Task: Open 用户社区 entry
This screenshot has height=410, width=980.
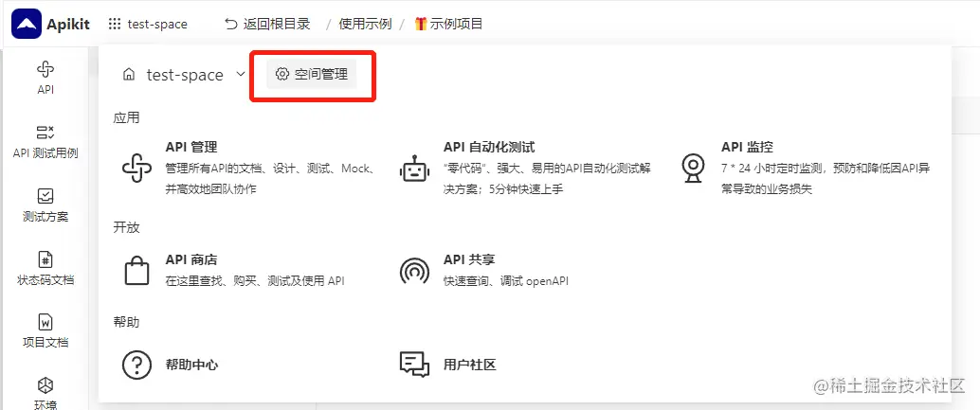Action: pos(447,365)
